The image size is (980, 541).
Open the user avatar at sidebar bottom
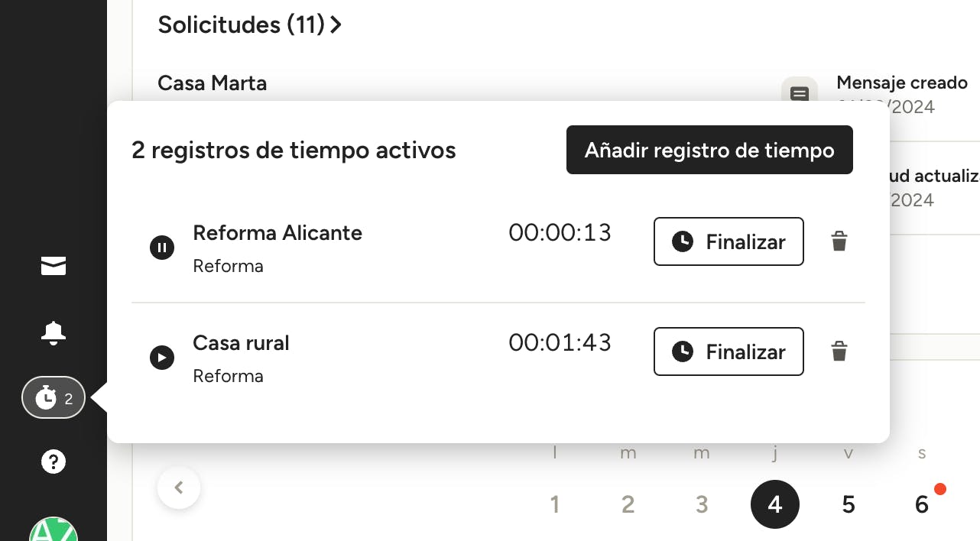click(x=54, y=530)
